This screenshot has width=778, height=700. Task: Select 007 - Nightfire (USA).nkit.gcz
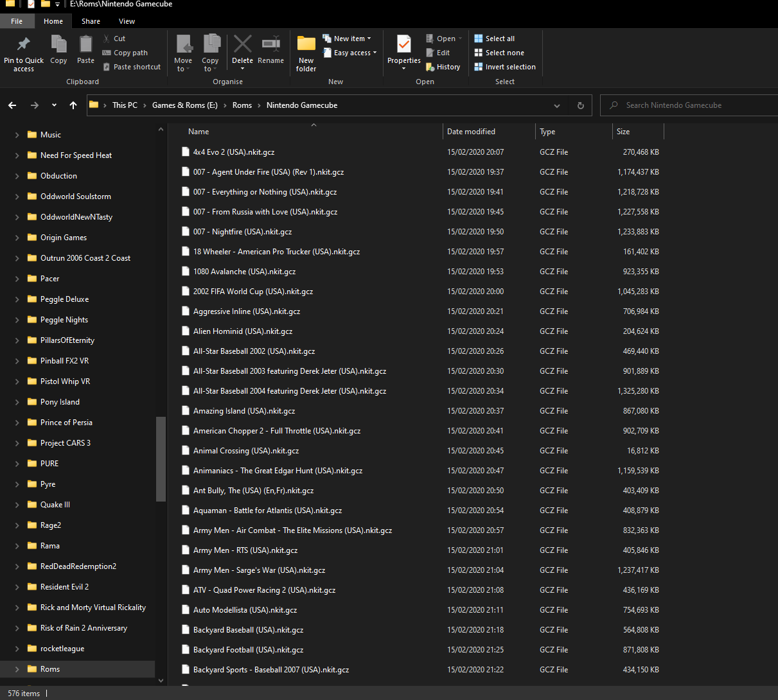point(242,232)
